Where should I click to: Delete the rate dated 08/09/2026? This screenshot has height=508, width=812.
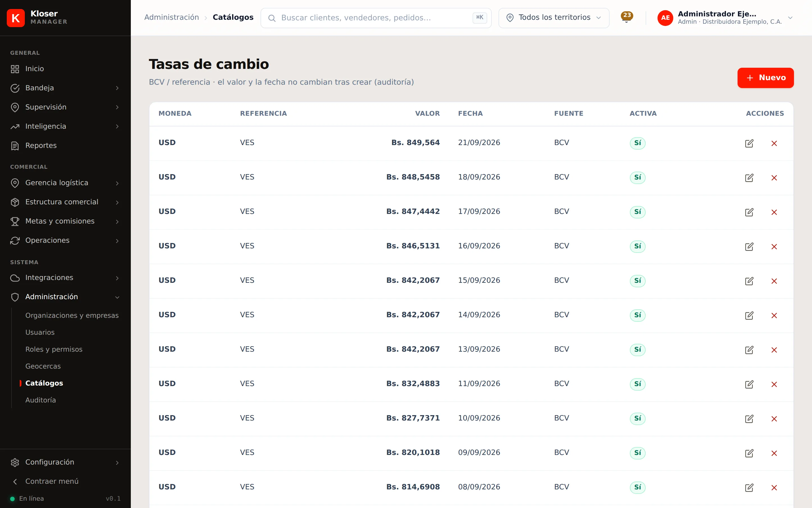pyautogui.click(x=774, y=488)
